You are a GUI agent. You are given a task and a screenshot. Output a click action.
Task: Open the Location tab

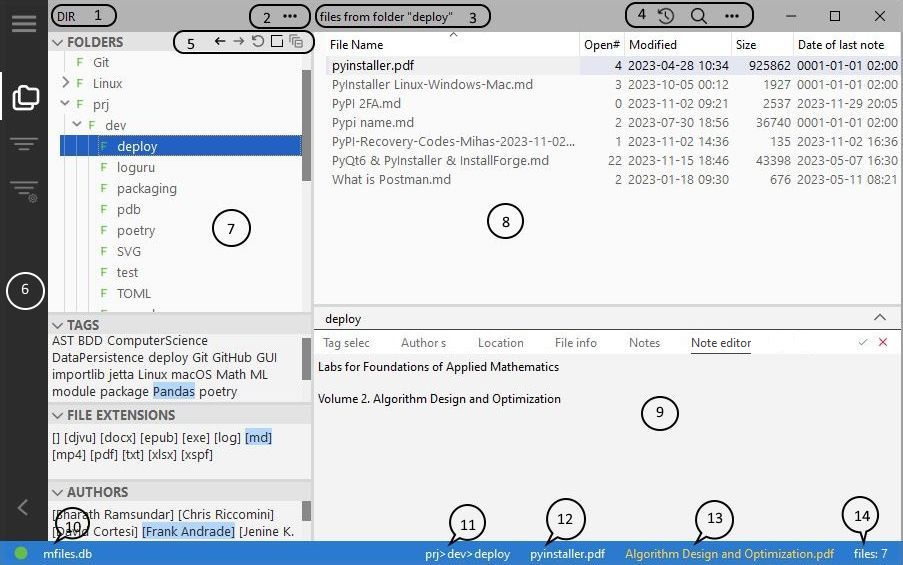point(500,343)
